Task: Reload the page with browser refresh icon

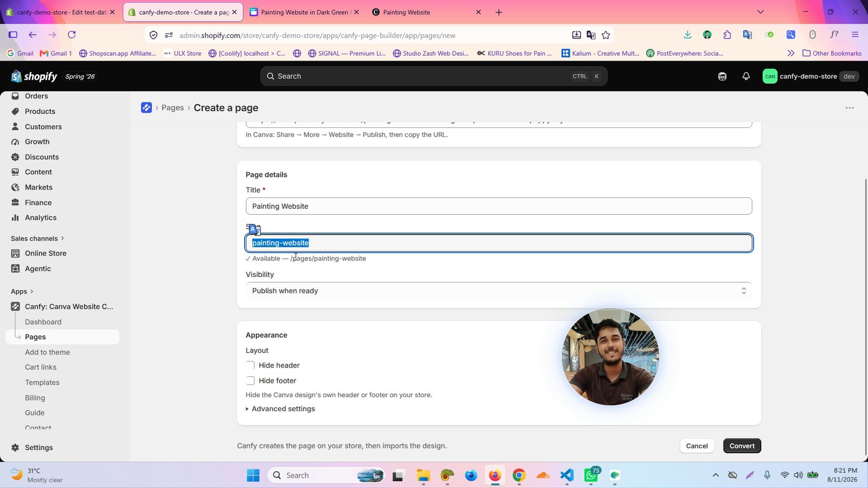Action: 72,35
